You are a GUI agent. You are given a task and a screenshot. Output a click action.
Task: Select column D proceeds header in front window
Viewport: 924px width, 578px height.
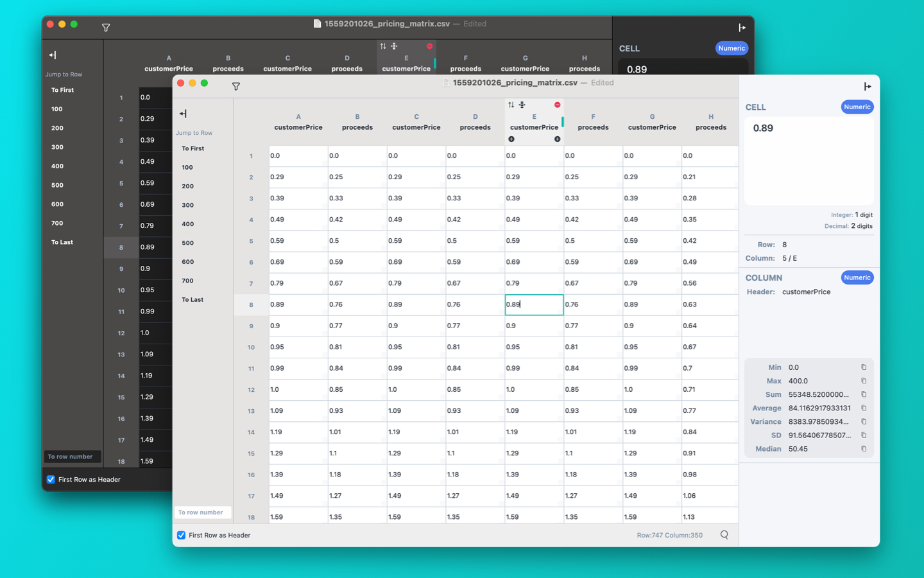pyautogui.click(x=475, y=122)
